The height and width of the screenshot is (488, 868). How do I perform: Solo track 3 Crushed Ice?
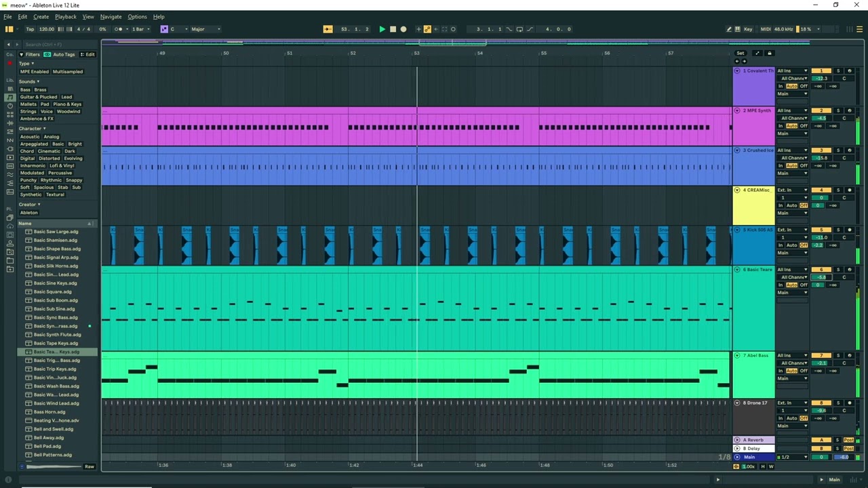pos(838,150)
